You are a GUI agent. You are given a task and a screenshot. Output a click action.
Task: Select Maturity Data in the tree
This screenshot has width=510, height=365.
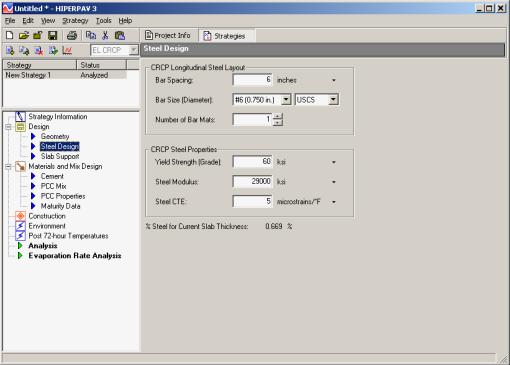coord(60,206)
